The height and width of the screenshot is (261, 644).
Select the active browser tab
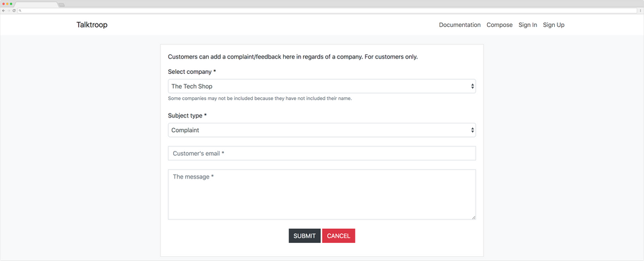tap(36, 5)
